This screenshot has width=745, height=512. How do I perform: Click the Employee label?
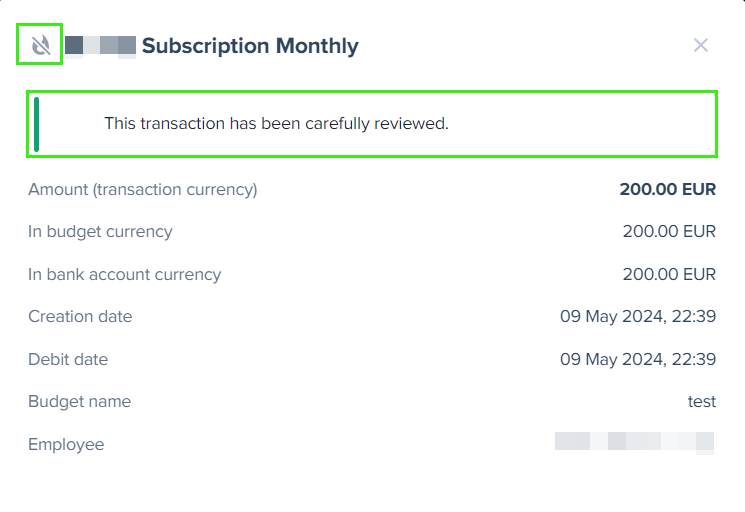(x=66, y=445)
